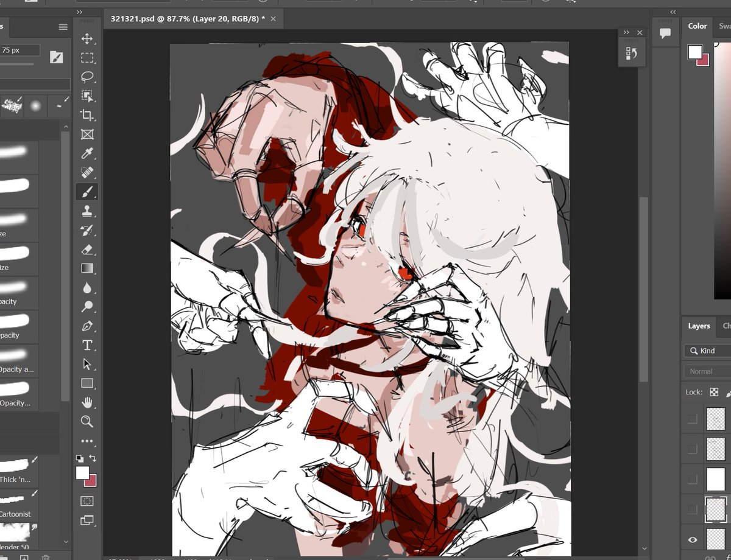Click the Color panel foreground swatch
The height and width of the screenshot is (560, 731).
click(x=694, y=52)
